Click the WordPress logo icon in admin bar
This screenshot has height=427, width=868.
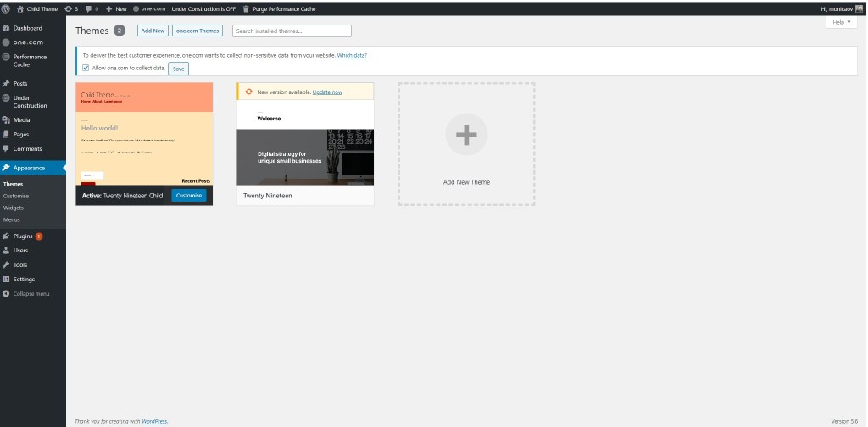[6, 8]
